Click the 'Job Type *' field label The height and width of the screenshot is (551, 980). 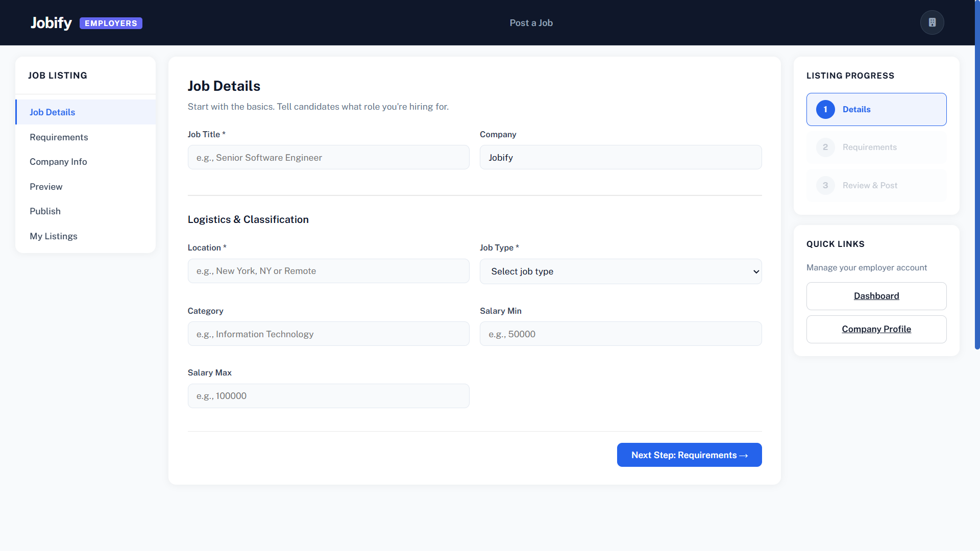click(x=499, y=247)
